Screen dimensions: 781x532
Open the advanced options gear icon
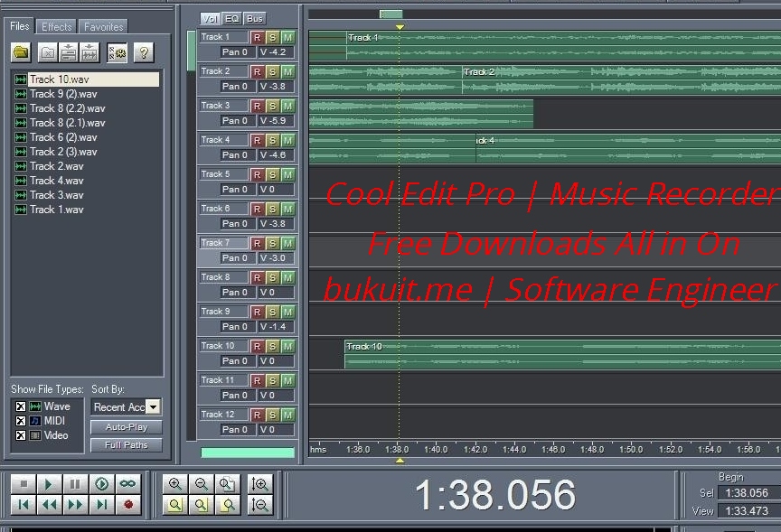coord(117,52)
